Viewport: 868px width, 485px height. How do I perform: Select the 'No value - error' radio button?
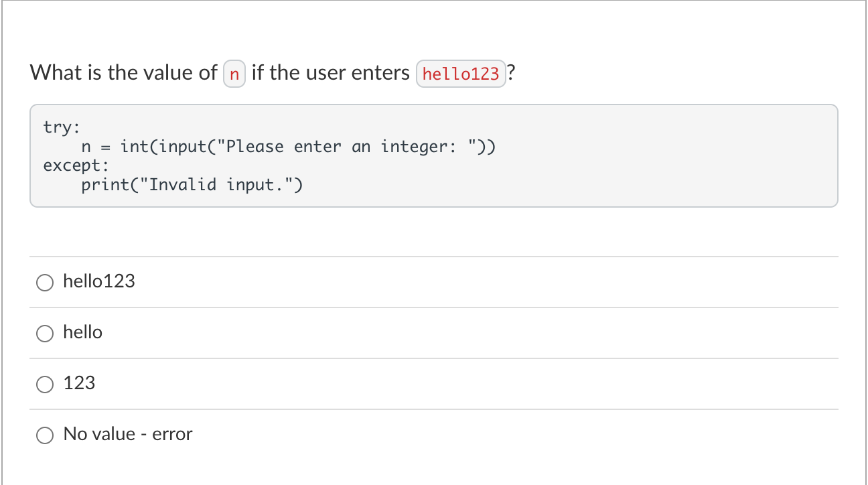44,435
